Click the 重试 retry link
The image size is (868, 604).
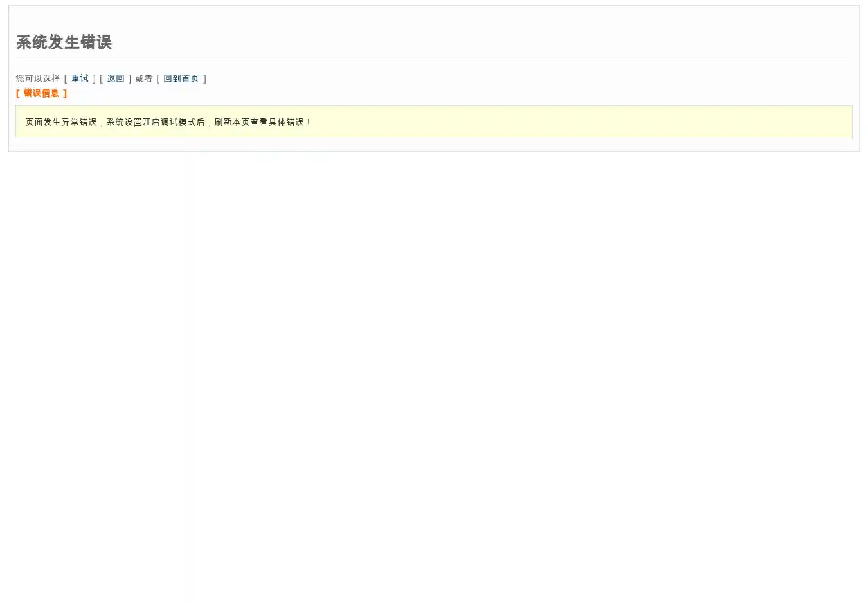pos(80,78)
